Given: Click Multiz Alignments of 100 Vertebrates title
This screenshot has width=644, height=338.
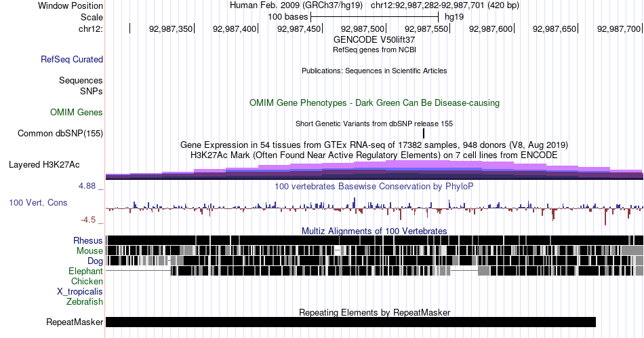Looking at the screenshot, I should (x=374, y=231).
